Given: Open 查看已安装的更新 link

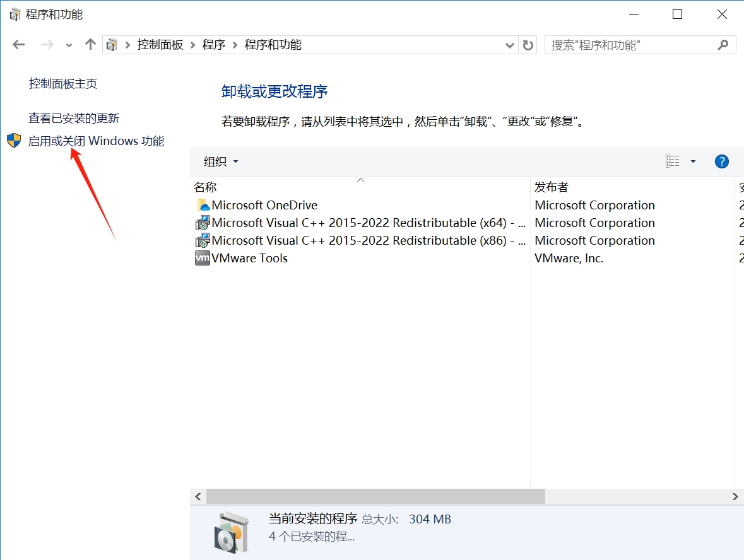Looking at the screenshot, I should point(74,119).
